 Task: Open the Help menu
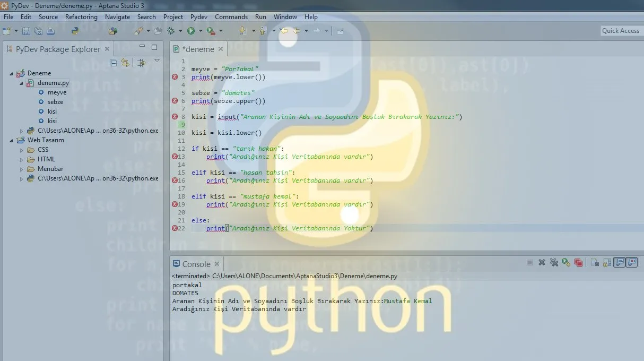coord(311,17)
